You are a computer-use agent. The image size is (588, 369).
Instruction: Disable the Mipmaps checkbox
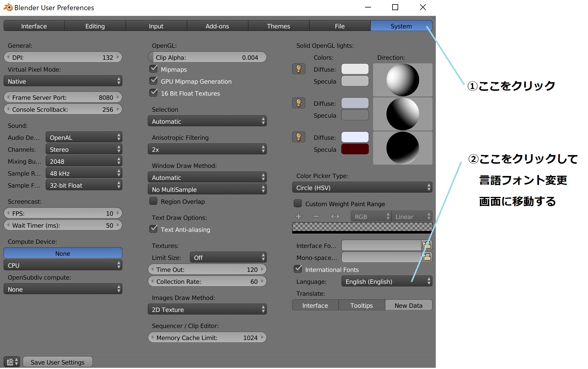pos(153,69)
